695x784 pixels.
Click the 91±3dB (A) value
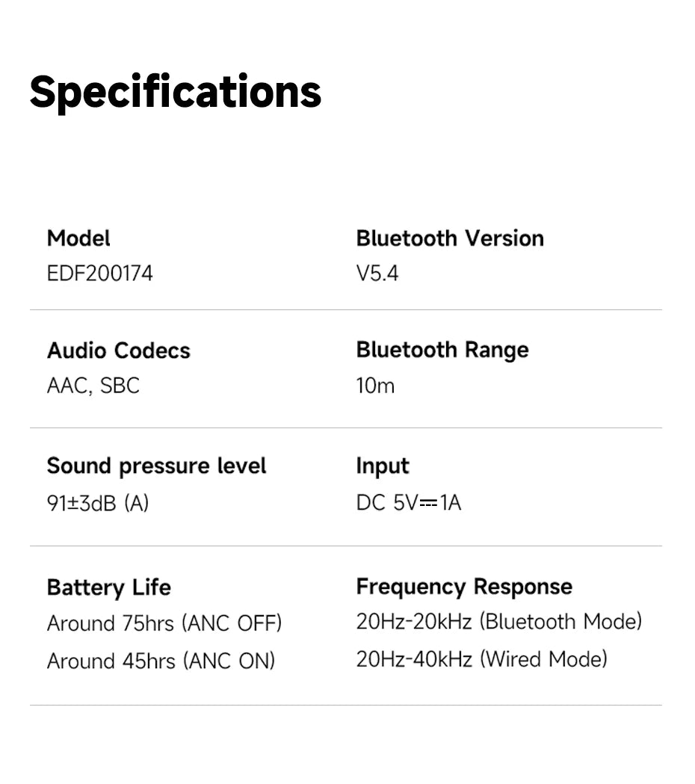(x=98, y=503)
